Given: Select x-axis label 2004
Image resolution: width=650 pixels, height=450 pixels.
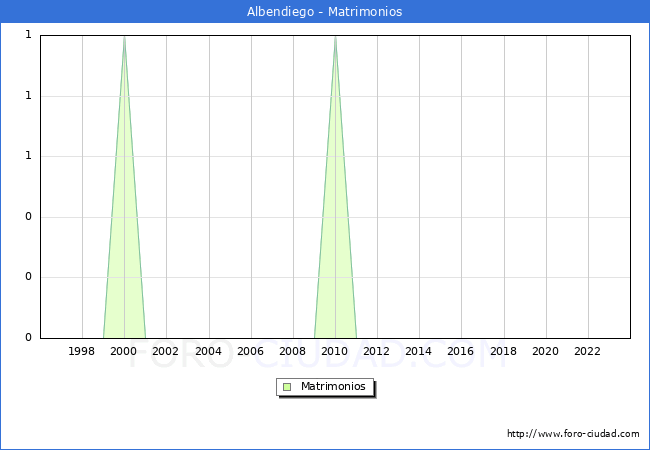Looking at the screenshot, I should [209, 351].
